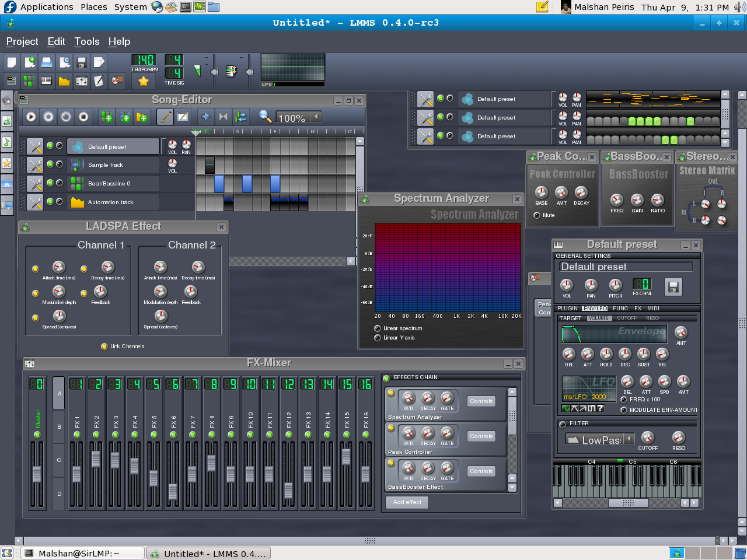This screenshot has width=747, height=560.
Task: Add a sample track in Song-Editor
Action: [x=124, y=117]
